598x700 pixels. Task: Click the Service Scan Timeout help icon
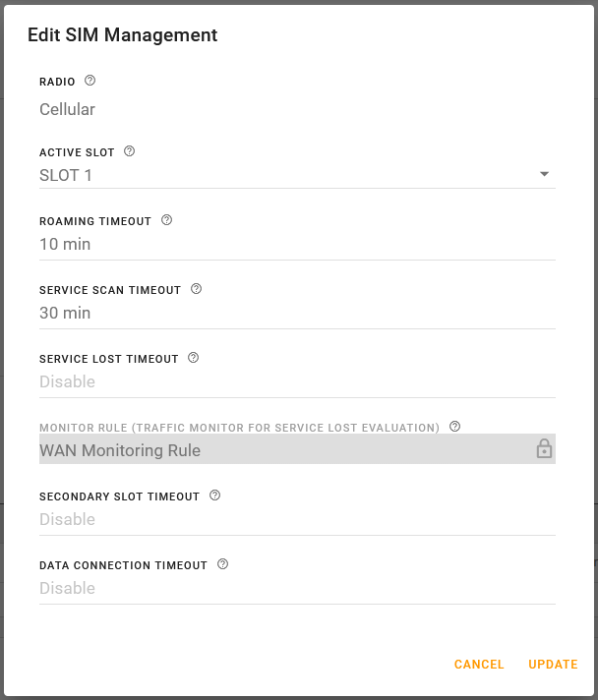tap(196, 289)
